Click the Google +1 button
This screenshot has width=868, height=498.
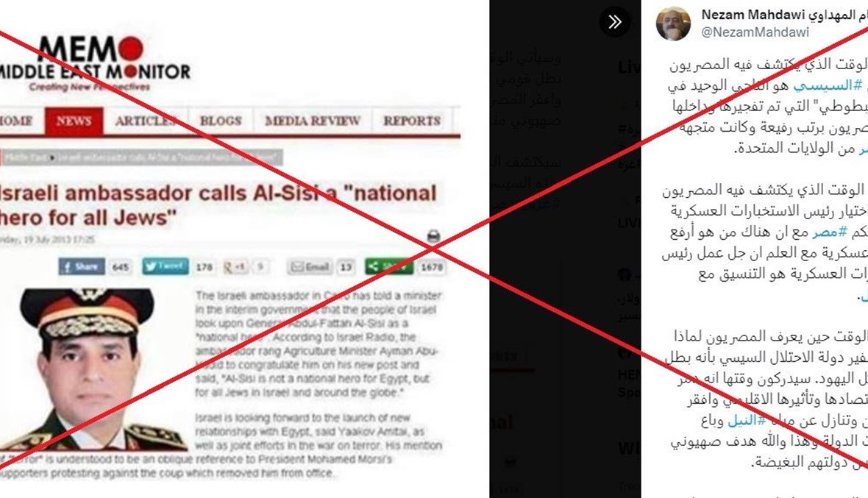pos(235,267)
